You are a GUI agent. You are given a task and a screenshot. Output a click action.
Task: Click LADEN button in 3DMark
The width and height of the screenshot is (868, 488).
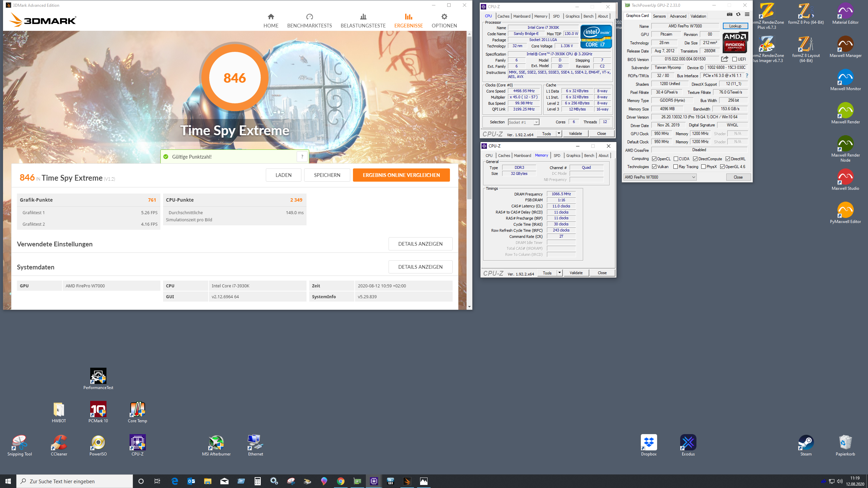pyautogui.click(x=283, y=175)
